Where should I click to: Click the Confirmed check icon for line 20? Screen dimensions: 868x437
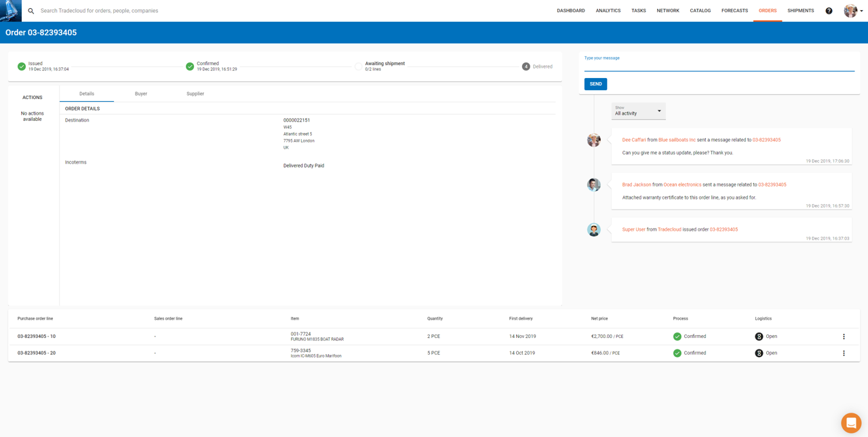point(677,354)
